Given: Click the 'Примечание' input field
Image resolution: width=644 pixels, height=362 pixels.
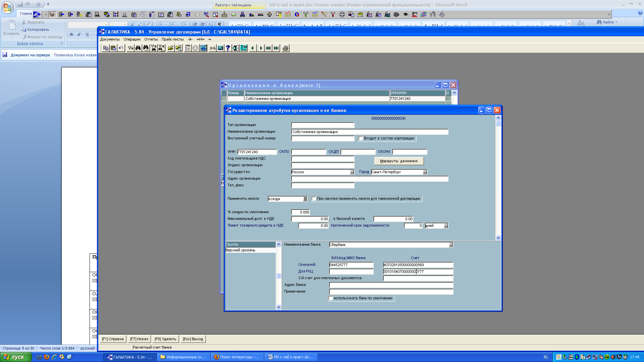Looking at the screenshot, I should [391, 292].
